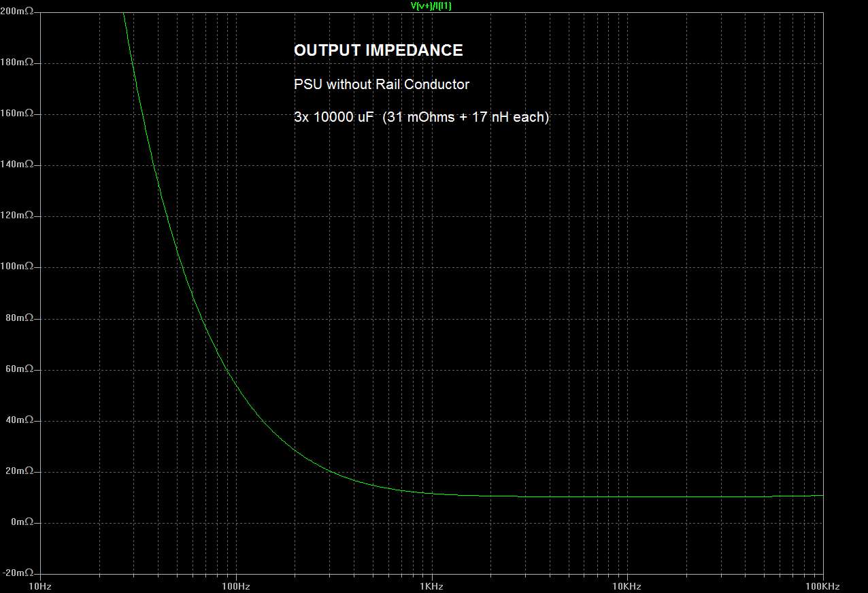Screen dimensions: 868x593
Task: Click the 200mΩ y-axis label
Action: [17, 12]
